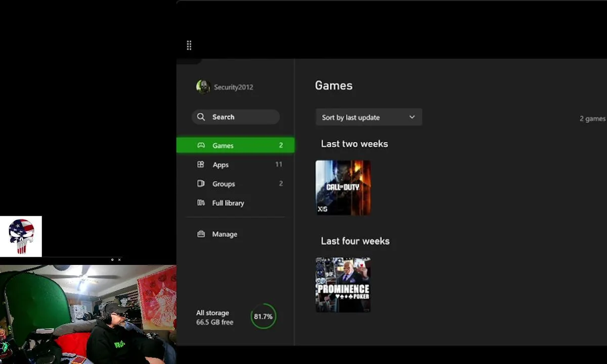Click the small close X above webcam overlay
This screenshot has width=607, height=364.
[119, 260]
